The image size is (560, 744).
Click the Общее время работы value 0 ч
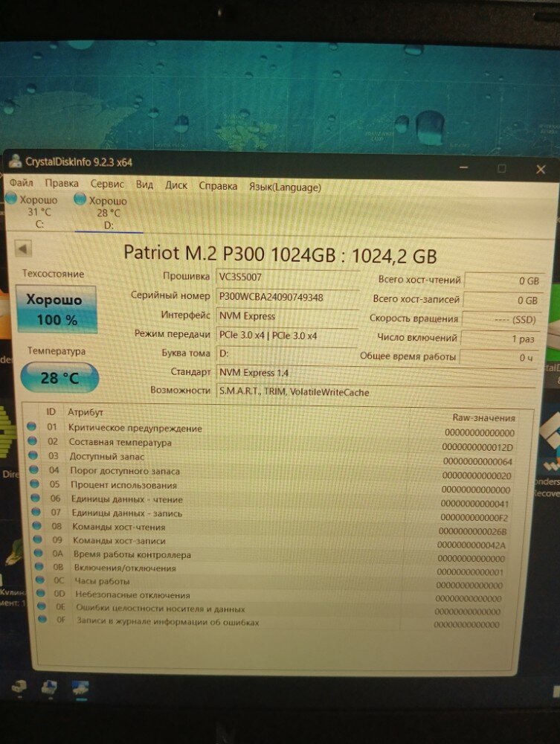[499, 357]
